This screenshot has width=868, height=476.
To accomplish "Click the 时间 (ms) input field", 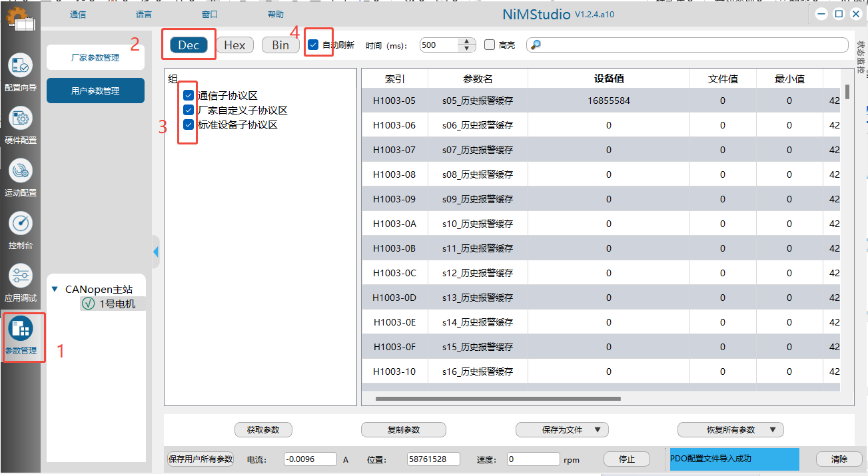I will (x=440, y=45).
